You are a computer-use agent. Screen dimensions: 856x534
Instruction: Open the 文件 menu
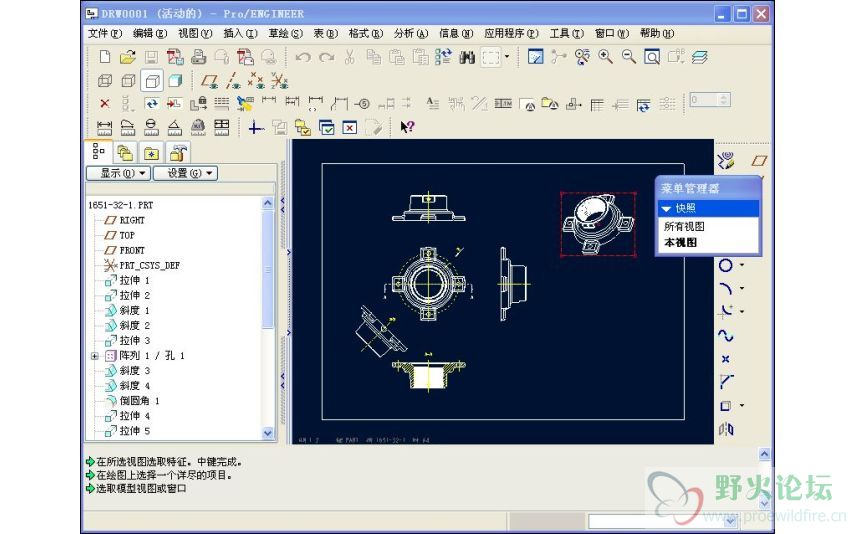pos(105,33)
